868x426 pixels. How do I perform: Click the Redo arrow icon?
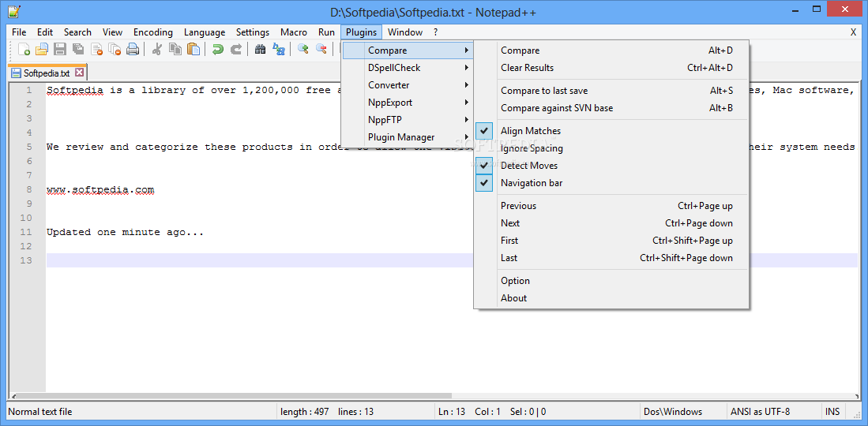point(236,49)
